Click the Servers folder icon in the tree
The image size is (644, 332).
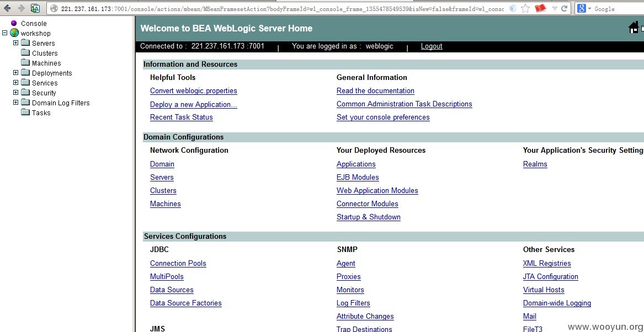tap(25, 43)
